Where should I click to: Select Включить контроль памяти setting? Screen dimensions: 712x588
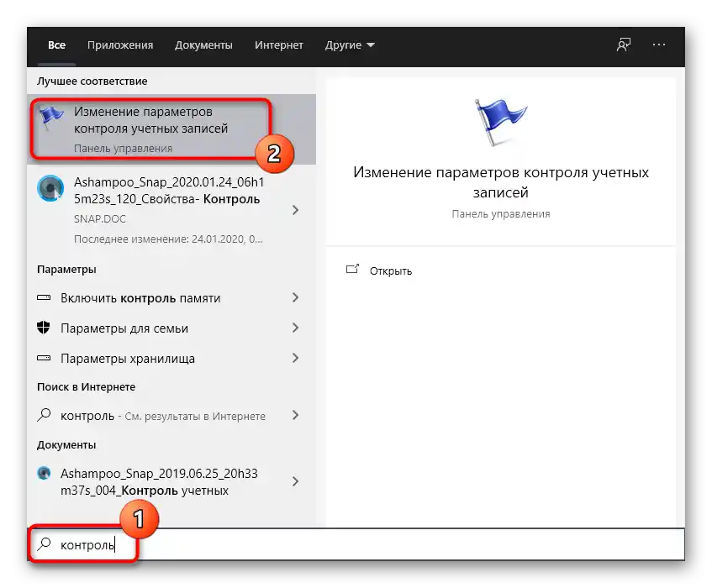pyautogui.click(x=171, y=298)
